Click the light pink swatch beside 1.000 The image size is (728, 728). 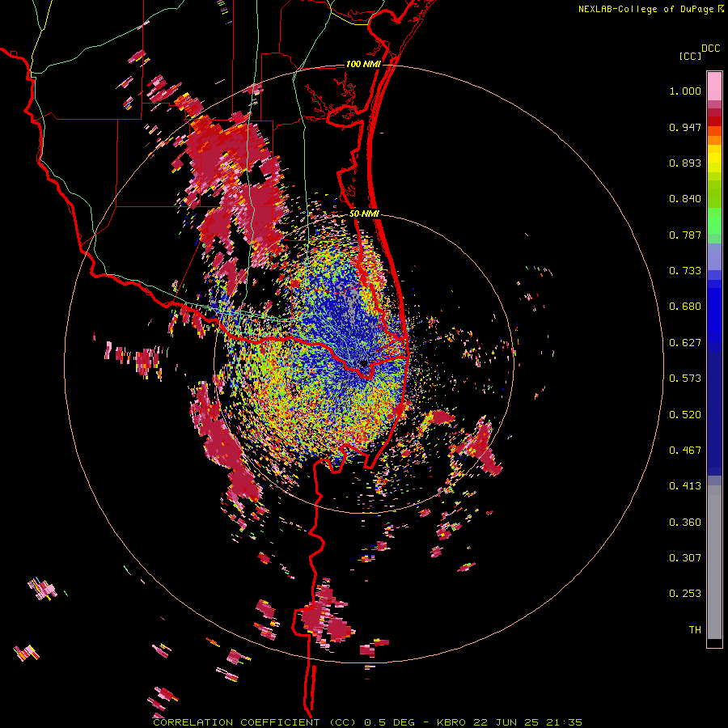[x=714, y=87]
